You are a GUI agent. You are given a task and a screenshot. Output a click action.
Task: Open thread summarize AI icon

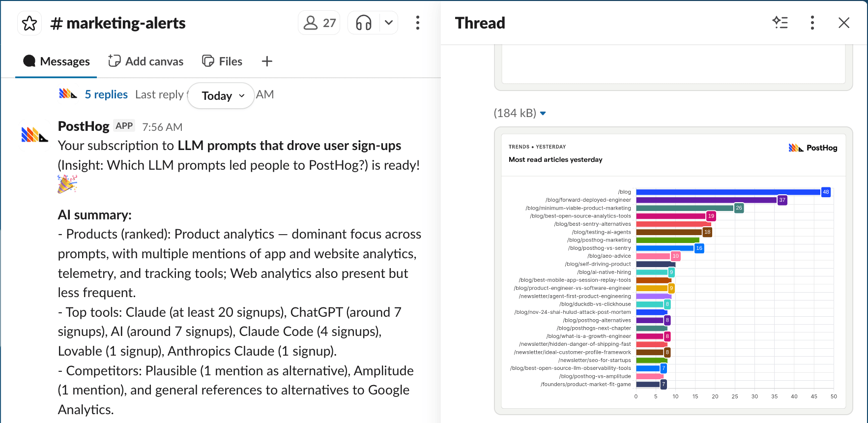pyautogui.click(x=780, y=23)
